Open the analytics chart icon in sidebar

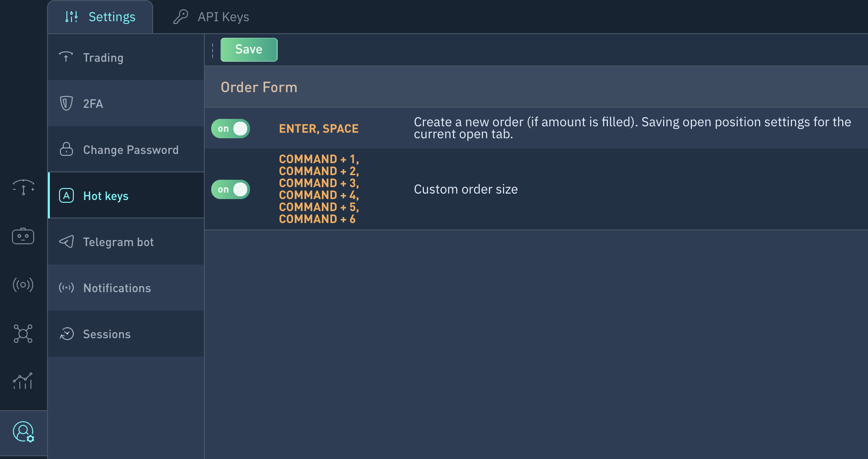23,381
